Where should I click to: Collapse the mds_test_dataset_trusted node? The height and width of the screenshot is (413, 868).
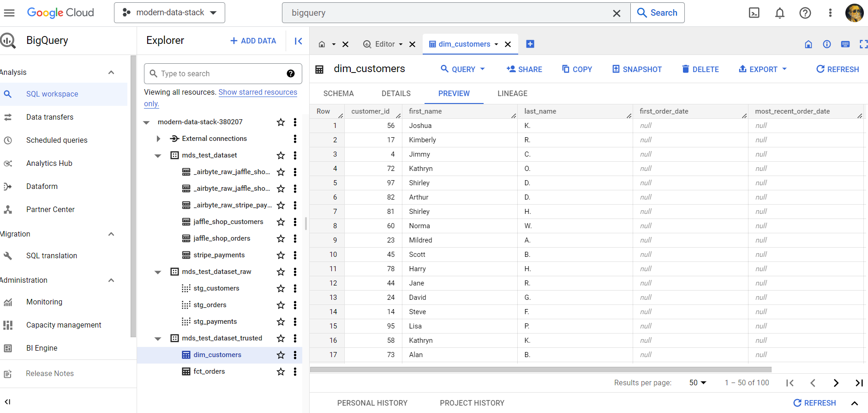tap(158, 339)
